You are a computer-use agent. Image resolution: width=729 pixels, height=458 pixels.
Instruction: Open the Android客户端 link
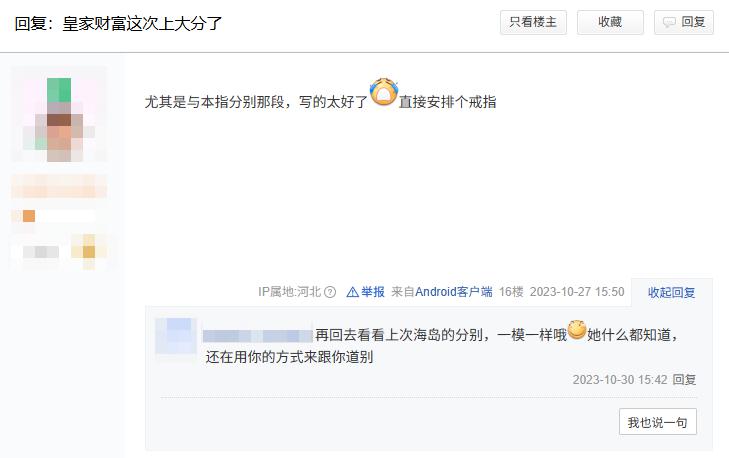pos(453,292)
